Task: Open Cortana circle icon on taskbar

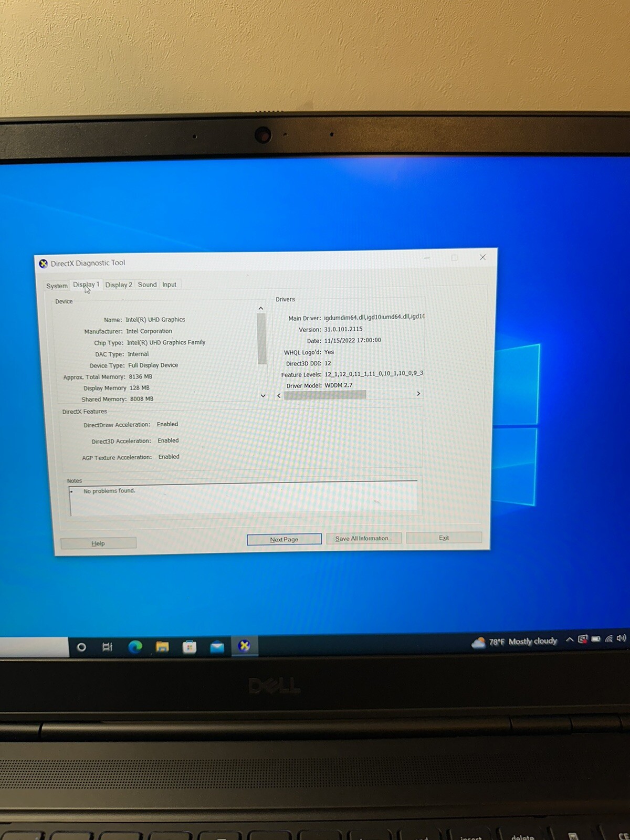Action: [x=81, y=647]
